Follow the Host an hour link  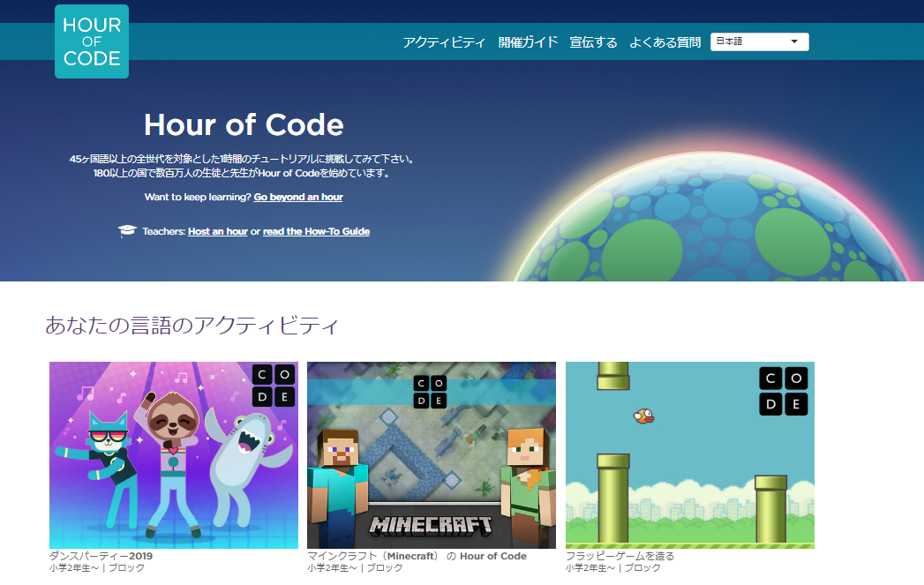pyautogui.click(x=217, y=231)
